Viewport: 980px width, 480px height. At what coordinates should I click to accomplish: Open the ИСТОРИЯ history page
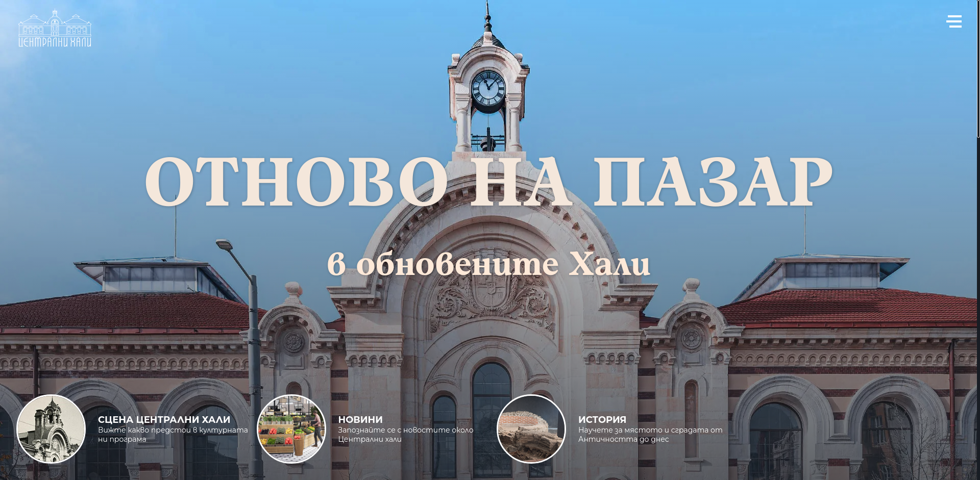click(602, 419)
